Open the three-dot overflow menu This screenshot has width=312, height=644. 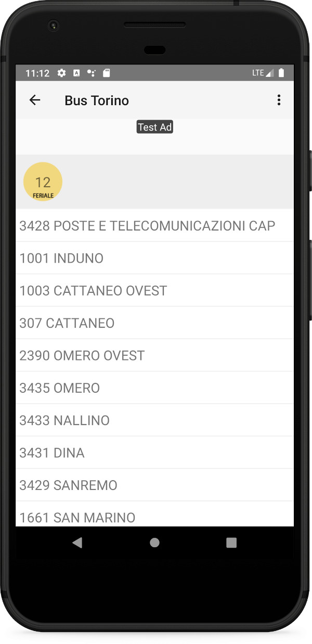pyautogui.click(x=279, y=100)
